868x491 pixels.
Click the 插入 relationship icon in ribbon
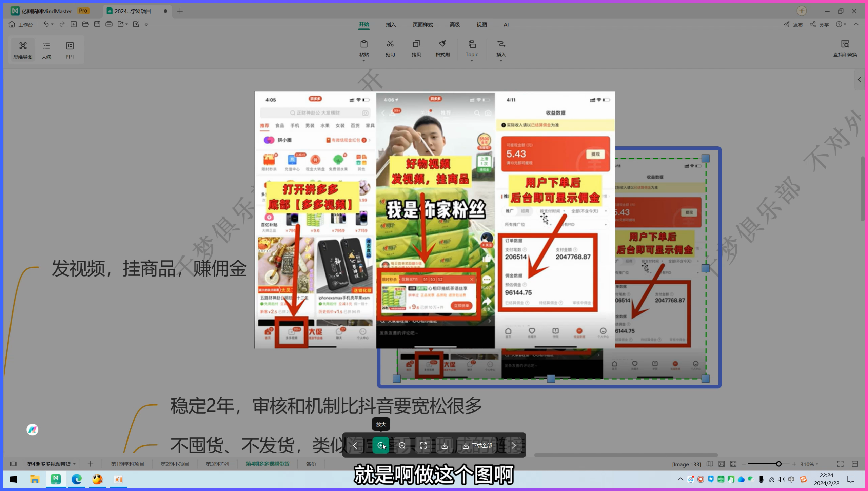[x=501, y=44]
